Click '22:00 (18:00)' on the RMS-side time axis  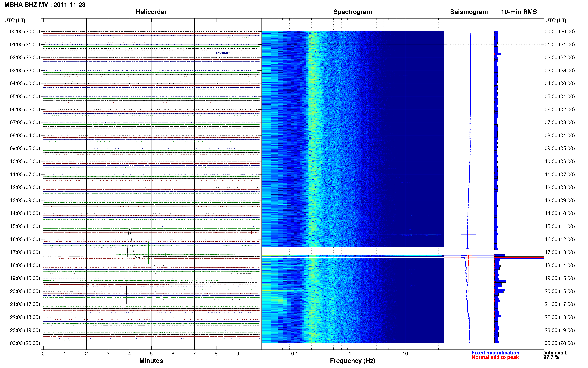(560, 317)
